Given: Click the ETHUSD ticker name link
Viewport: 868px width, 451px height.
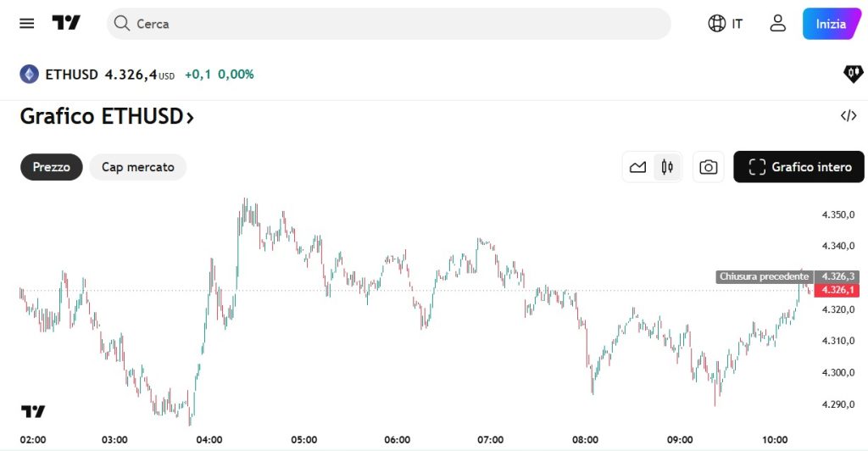Looking at the screenshot, I should click(71, 75).
